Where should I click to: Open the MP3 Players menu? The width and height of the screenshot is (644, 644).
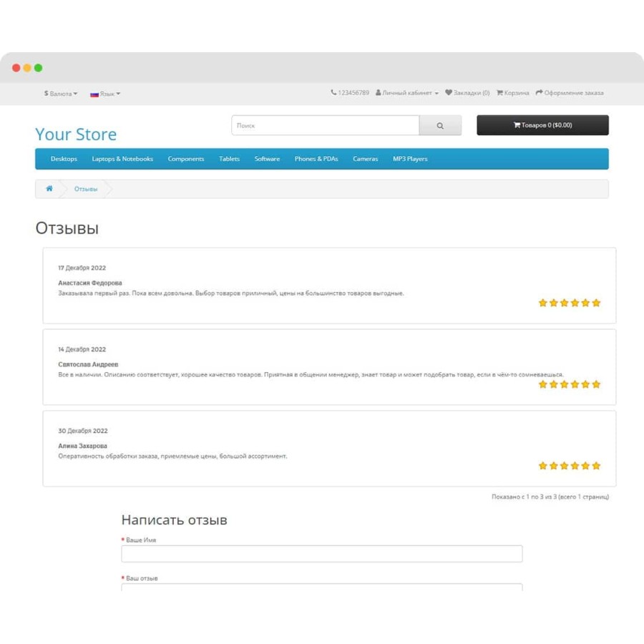[410, 159]
